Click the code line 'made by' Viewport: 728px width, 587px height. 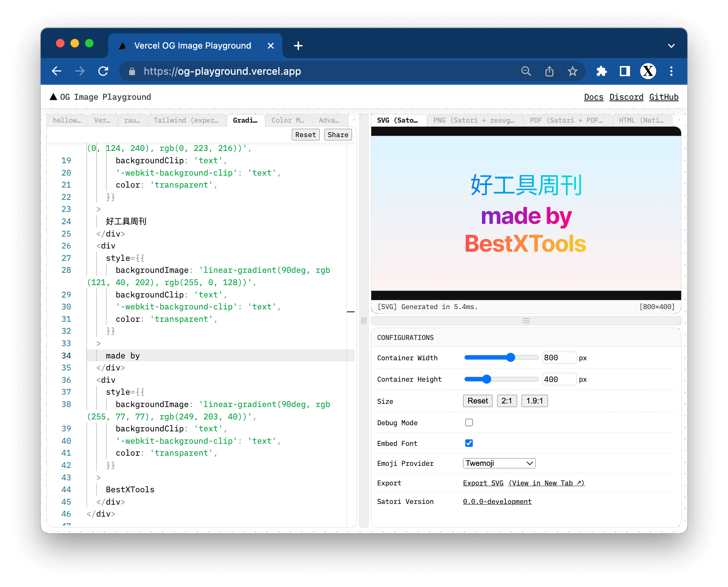123,356
